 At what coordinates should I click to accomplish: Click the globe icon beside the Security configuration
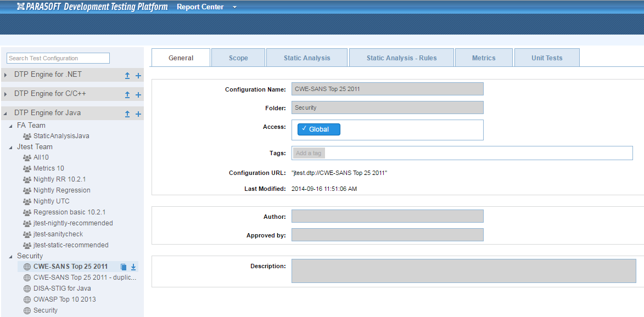coord(27,311)
